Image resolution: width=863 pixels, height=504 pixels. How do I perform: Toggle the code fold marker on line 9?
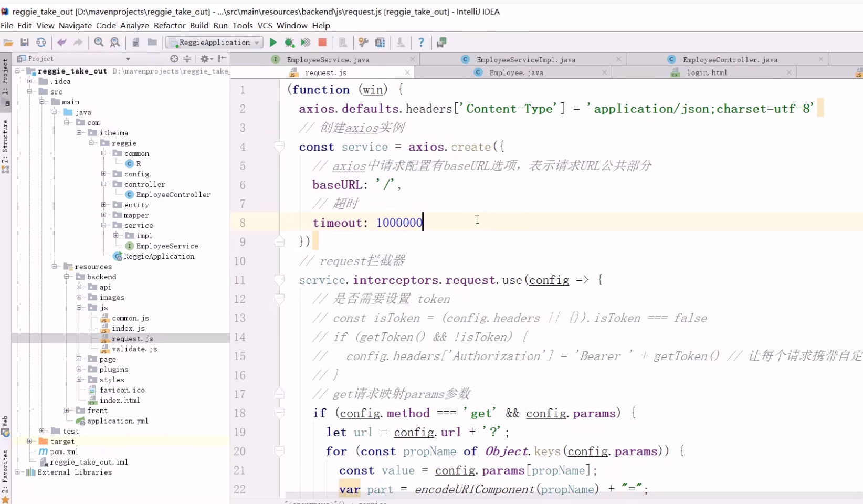280,241
